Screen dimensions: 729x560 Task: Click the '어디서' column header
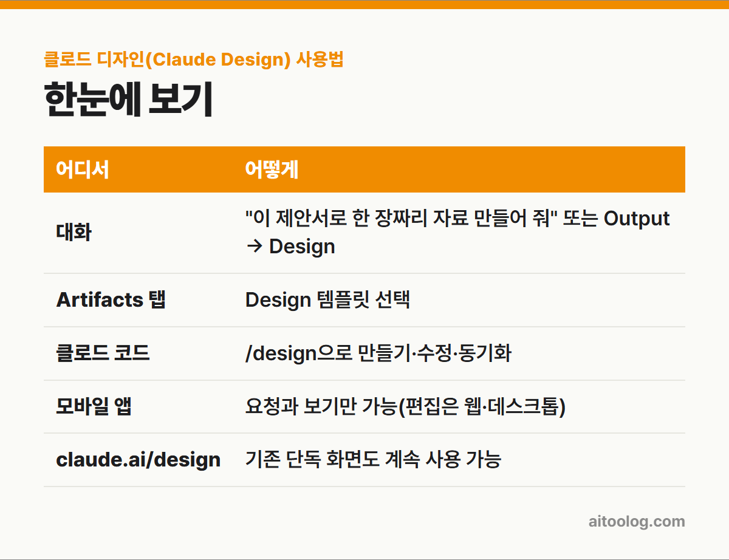[83, 169]
